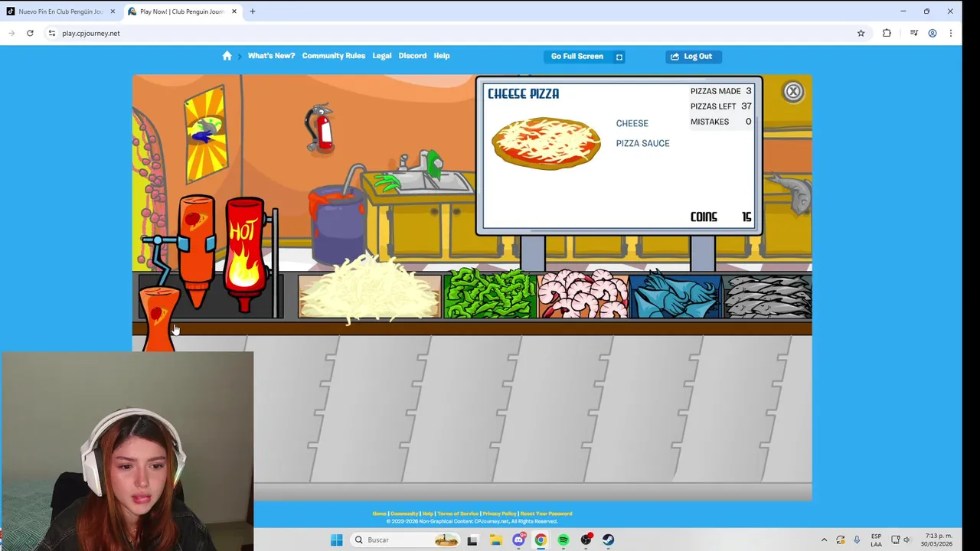The width and height of the screenshot is (980, 551).
Task: Open the Windows Start menu
Action: 336,540
